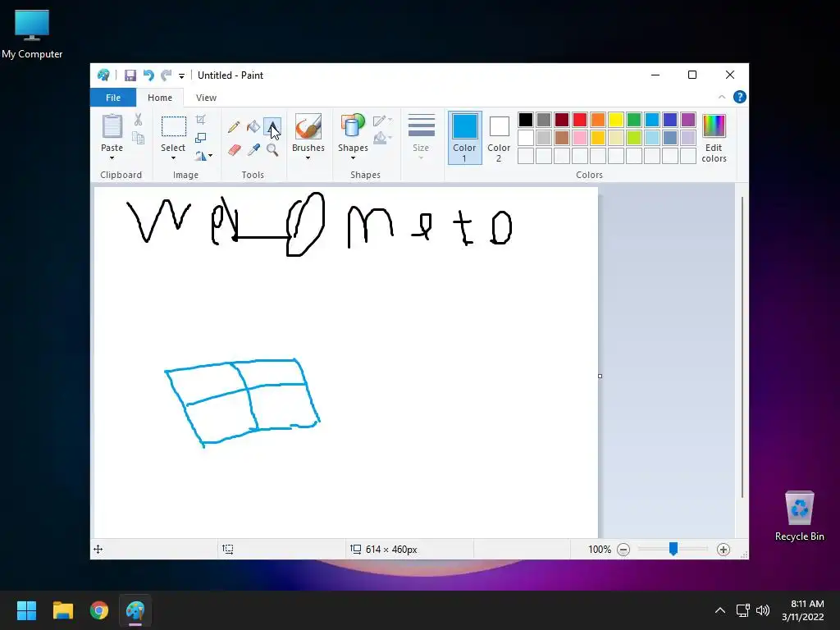Click the canvas right-edge resize handle
This screenshot has height=630, width=840.
(600, 376)
